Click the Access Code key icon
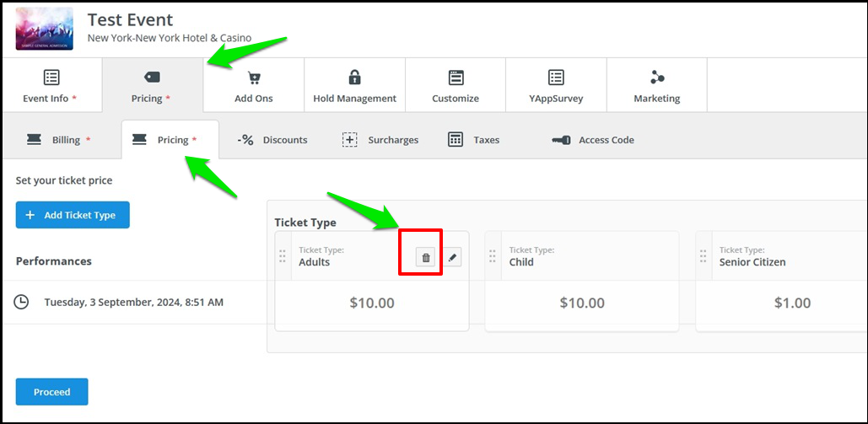The height and width of the screenshot is (424, 868). [x=561, y=141]
